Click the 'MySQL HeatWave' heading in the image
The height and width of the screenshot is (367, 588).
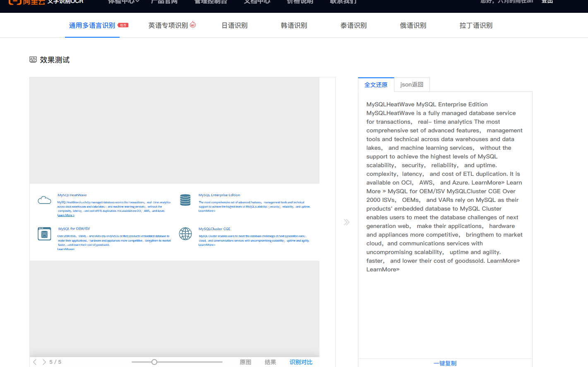(72, 195)
